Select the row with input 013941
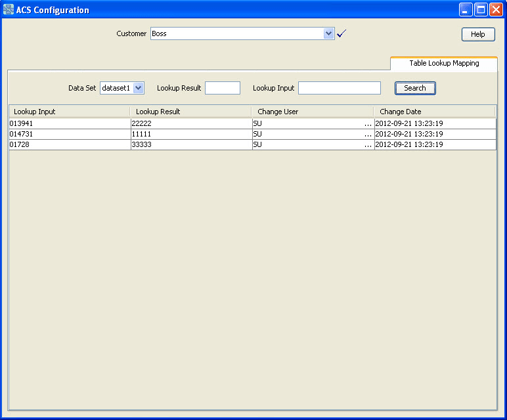Screen dimensions: 507x420 coord(253,123)
